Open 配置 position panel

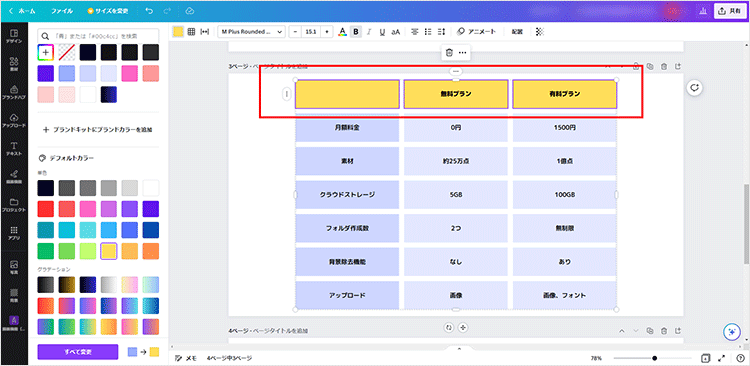(x=517, y=32)
